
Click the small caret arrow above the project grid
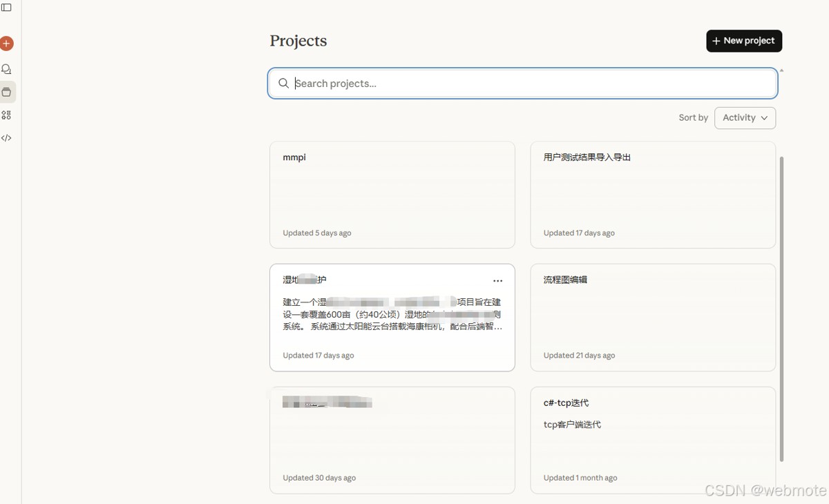tap(781, 69)
